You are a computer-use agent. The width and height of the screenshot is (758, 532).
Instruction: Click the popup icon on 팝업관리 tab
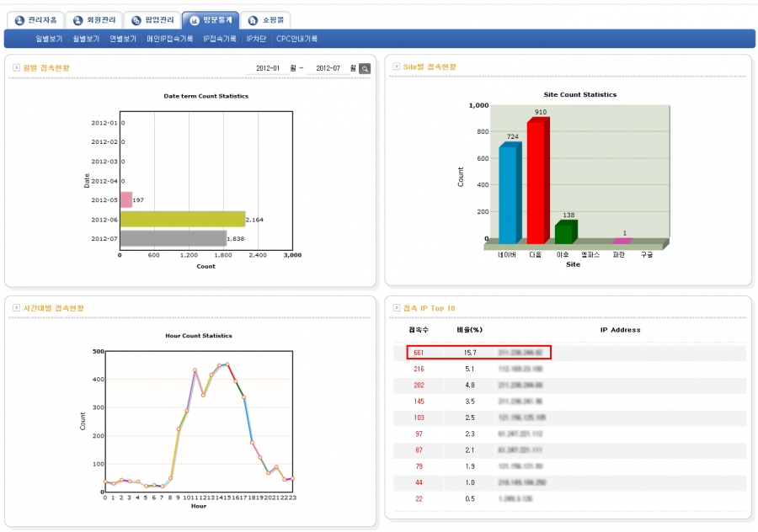tap(136, 20)
